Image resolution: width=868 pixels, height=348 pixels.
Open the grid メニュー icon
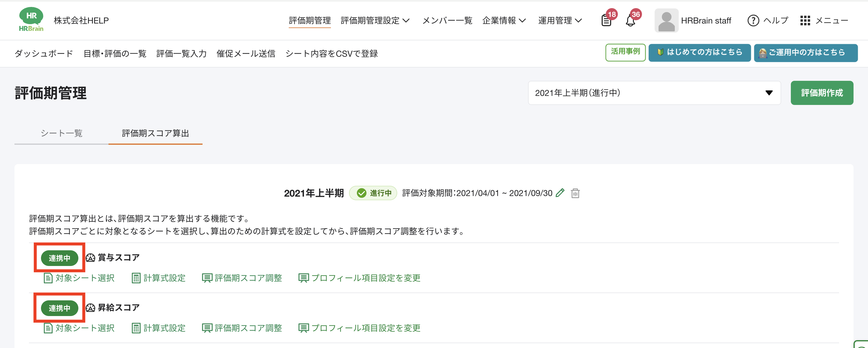pos(805,21)
